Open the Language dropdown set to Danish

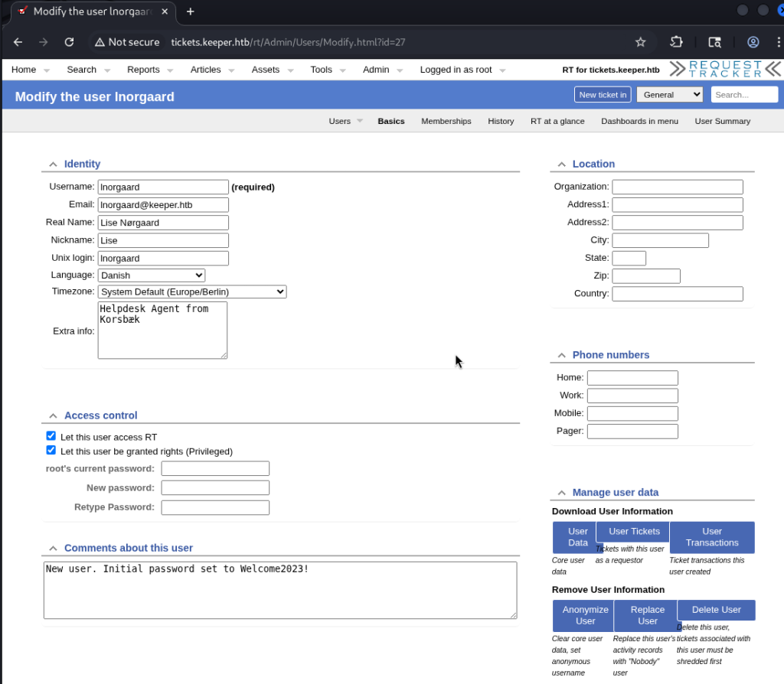tap(152, 275)
